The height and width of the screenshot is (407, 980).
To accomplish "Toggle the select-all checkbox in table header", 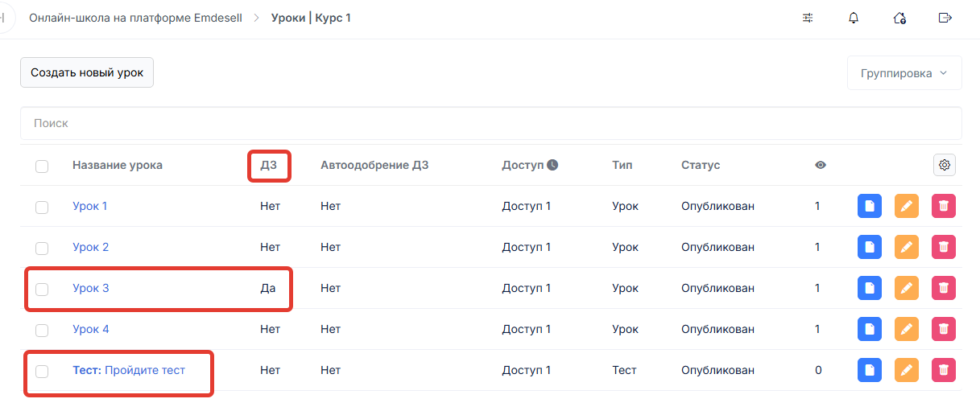I will point(42,166).
